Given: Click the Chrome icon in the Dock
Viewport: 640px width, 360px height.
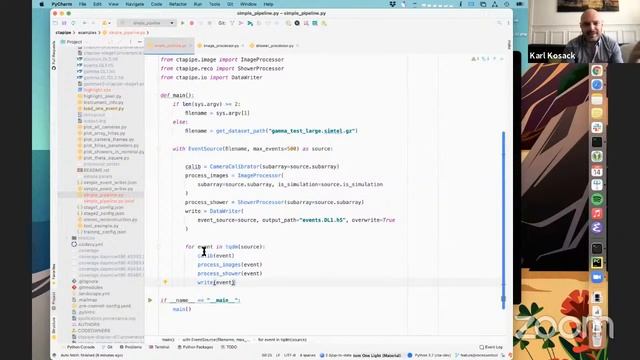Looking at the screenshot, I should (x=597, y=71).
